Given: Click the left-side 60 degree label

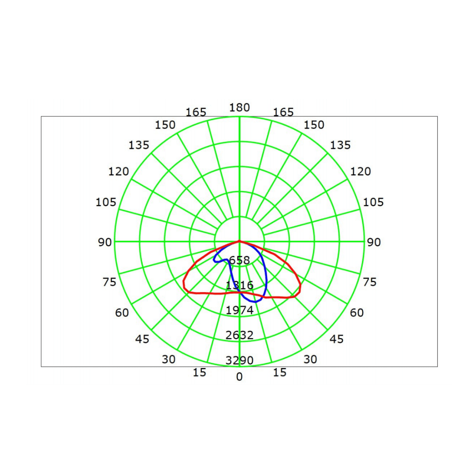Looking at the screenshot, I should click(122, 313).
